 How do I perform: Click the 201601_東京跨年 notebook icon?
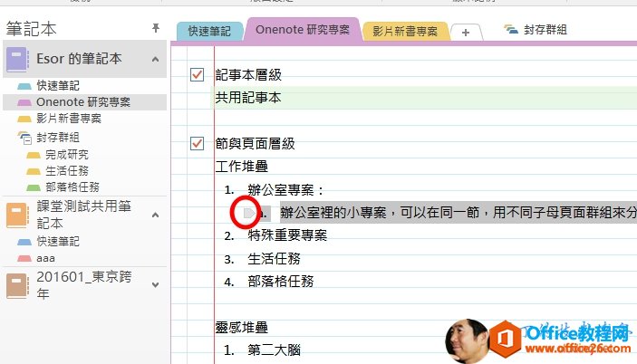coord(17,285)
